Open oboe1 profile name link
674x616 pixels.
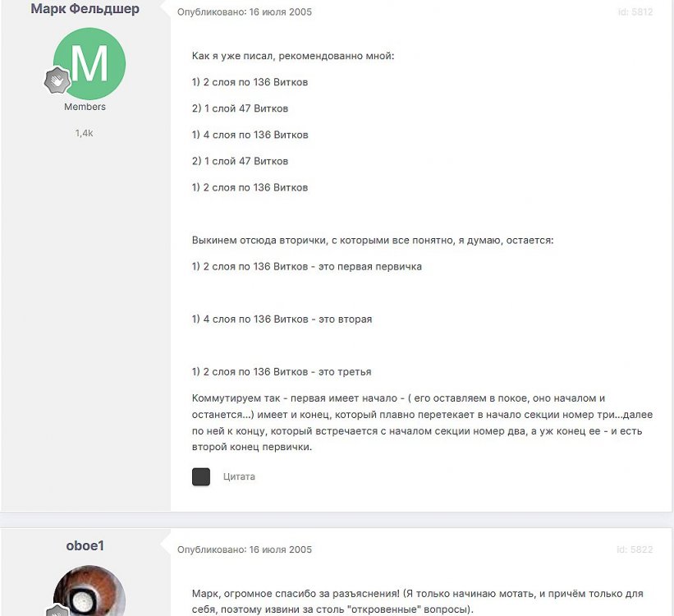(85, 545)
